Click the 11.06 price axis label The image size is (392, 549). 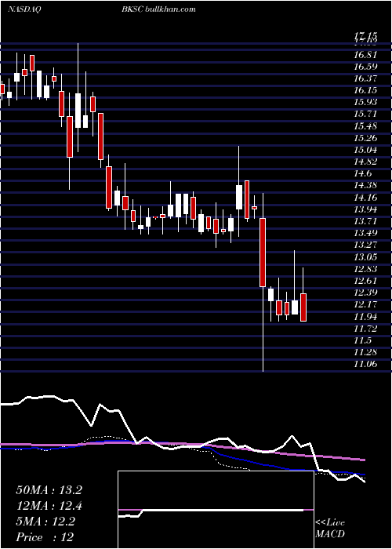[x=365, y=364]
